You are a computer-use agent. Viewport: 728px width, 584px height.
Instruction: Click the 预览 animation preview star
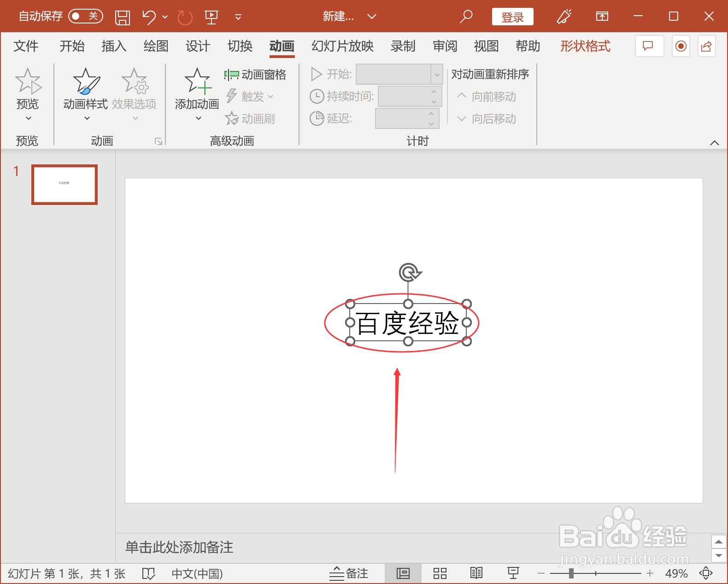tap(28, 81)
